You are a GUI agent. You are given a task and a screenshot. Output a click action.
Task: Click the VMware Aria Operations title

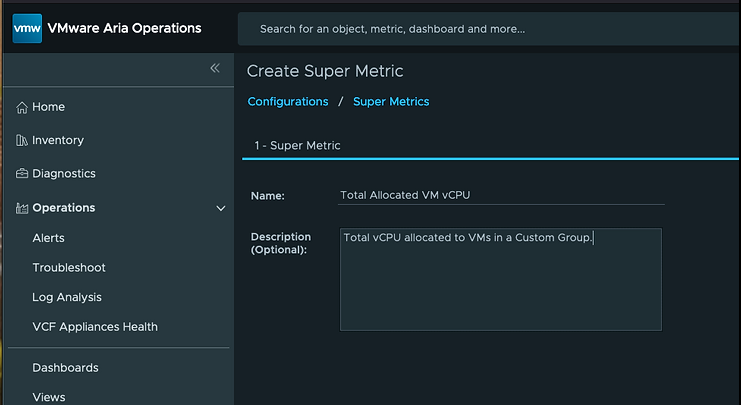click(x=124, y=29)
